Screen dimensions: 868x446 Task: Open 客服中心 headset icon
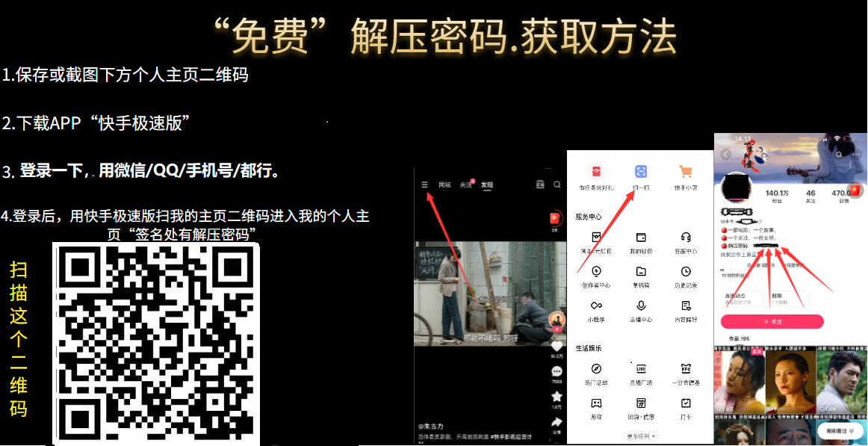coord(686,238)
